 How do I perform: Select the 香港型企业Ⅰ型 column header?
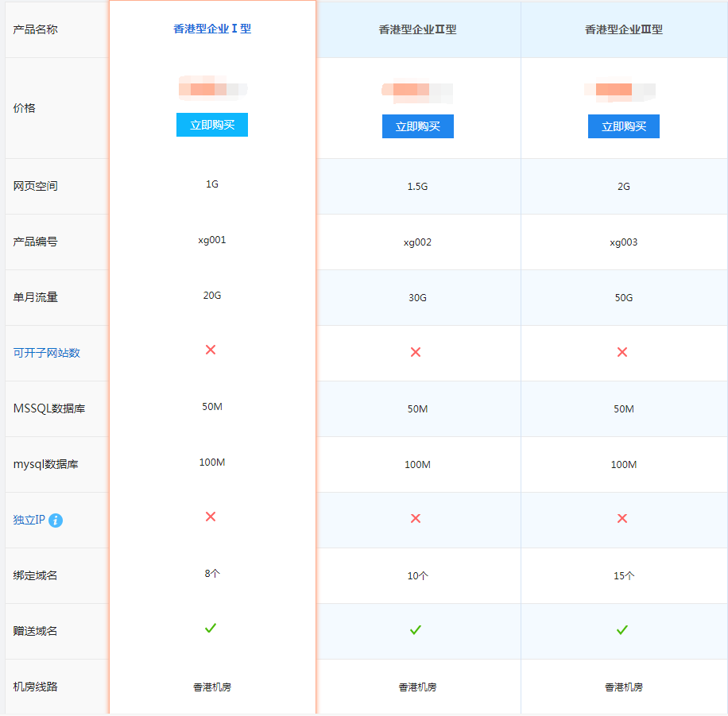tap(212, 29)
